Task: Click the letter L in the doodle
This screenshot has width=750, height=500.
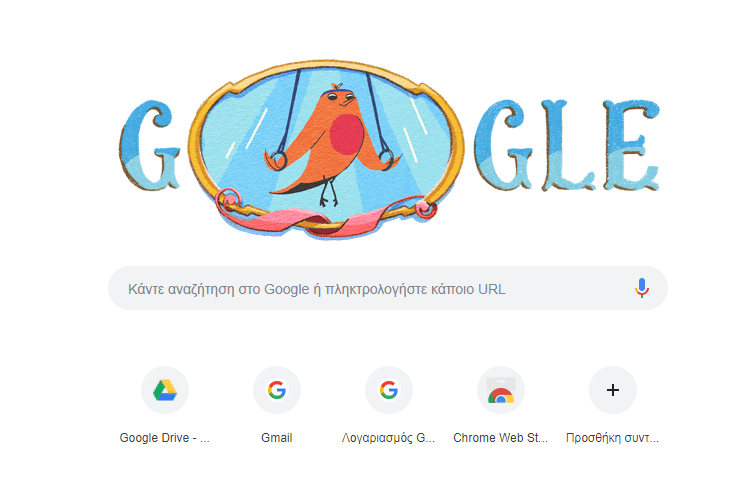Action: tap(568, 145)
